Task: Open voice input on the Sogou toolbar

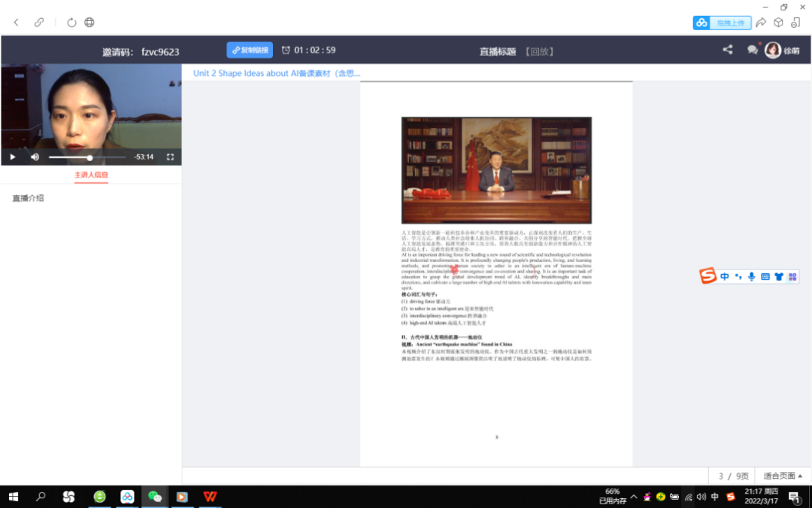Action: click(x=751, y=276)
